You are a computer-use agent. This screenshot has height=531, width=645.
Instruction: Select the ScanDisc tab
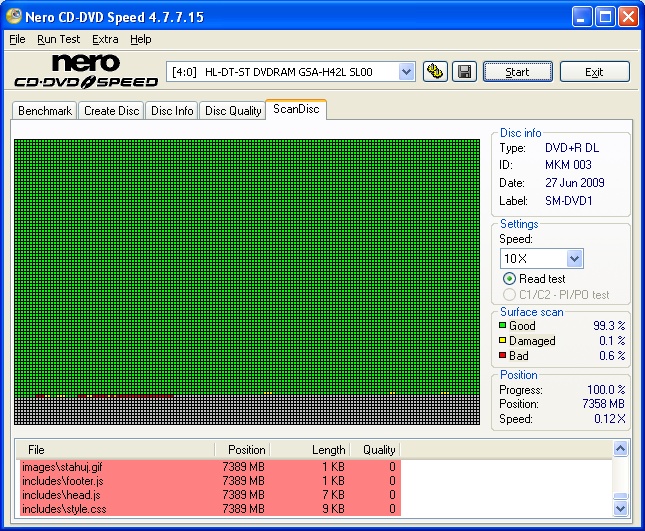(296, 109)
